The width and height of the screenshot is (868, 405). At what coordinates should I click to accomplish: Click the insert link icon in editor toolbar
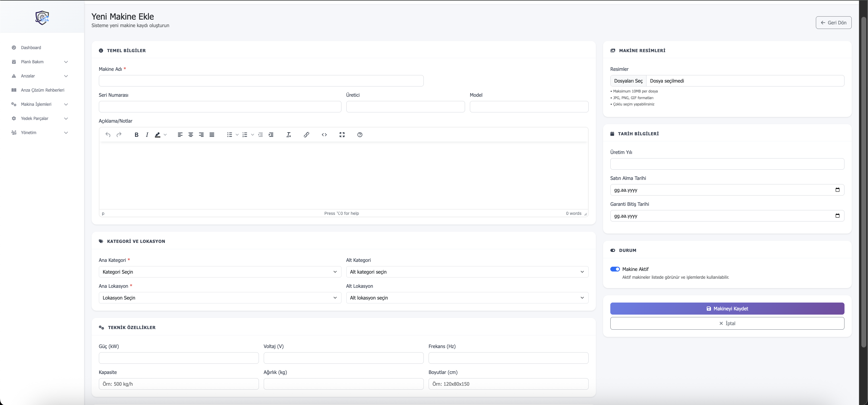pyautogui.click(x=306, y=135)
